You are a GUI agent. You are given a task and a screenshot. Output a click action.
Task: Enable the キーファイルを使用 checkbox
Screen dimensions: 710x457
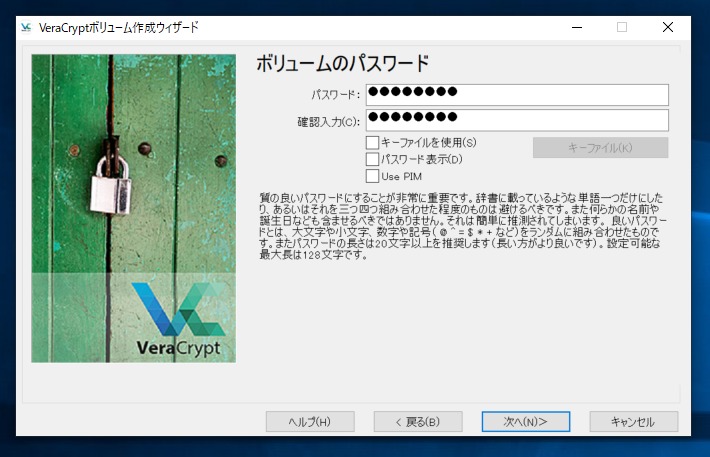(x=373, y=143)
